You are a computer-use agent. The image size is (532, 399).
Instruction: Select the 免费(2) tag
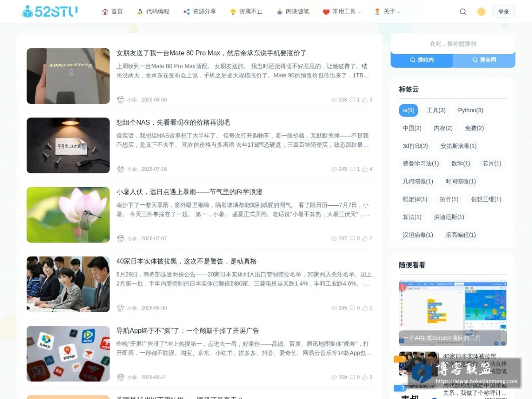coord(474,128)
